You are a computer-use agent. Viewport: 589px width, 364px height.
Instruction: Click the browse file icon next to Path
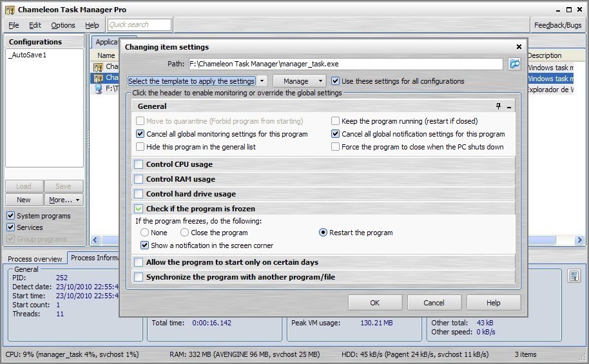pyautogui.click(x=515, y=64)
